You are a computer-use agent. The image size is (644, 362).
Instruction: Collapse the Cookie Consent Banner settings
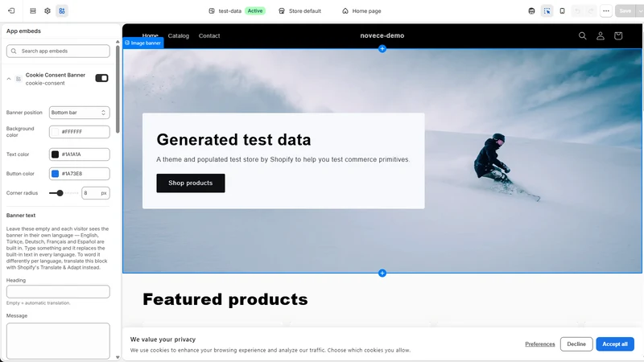(x=9, y=79)
